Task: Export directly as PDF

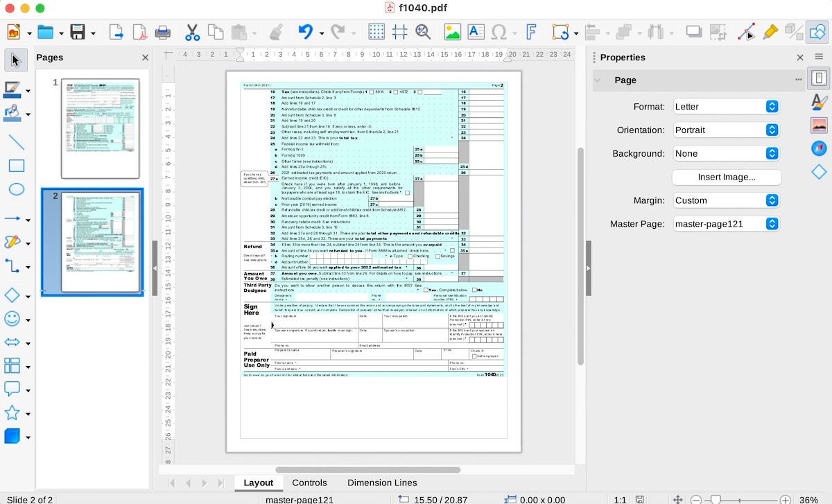Action: coord(139,32)
